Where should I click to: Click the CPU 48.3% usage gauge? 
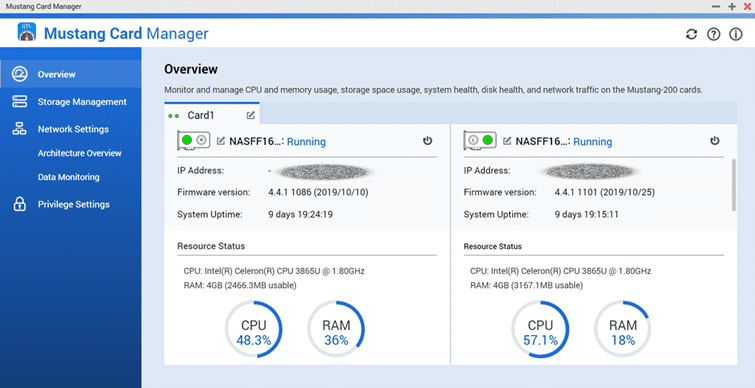pyautogui.click(x=254, y=329)
